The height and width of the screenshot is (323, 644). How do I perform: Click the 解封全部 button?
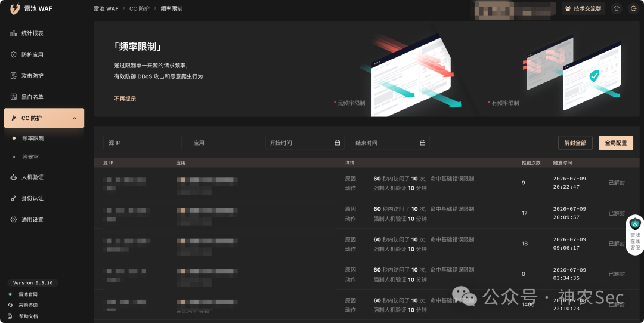575,143
